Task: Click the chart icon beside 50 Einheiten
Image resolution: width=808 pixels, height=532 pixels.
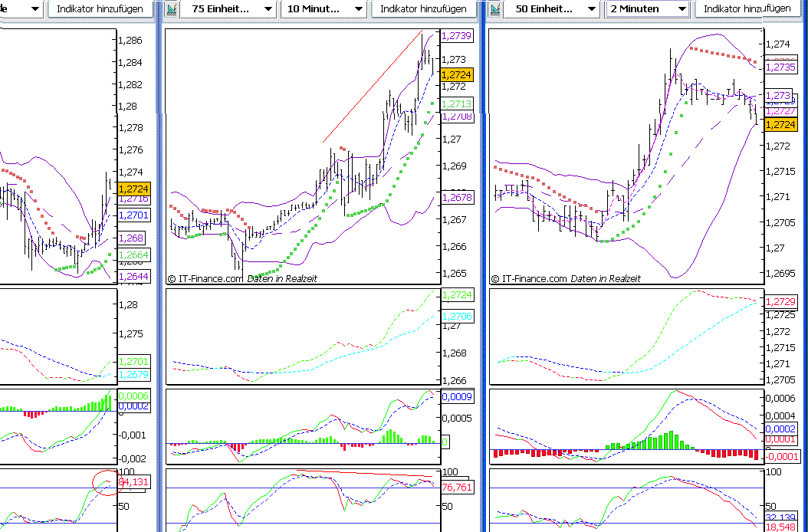Action: (494, 9)
